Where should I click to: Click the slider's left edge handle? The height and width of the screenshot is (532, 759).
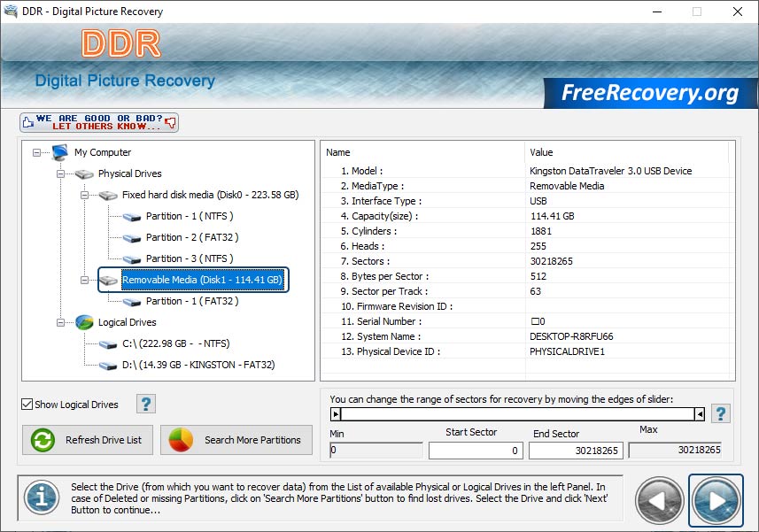point(336,414)
